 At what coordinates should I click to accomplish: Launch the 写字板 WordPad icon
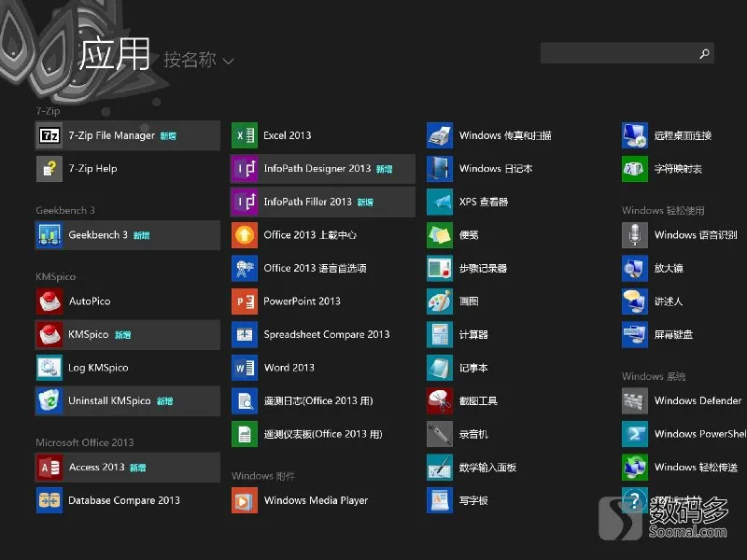[x=440, y=500]
